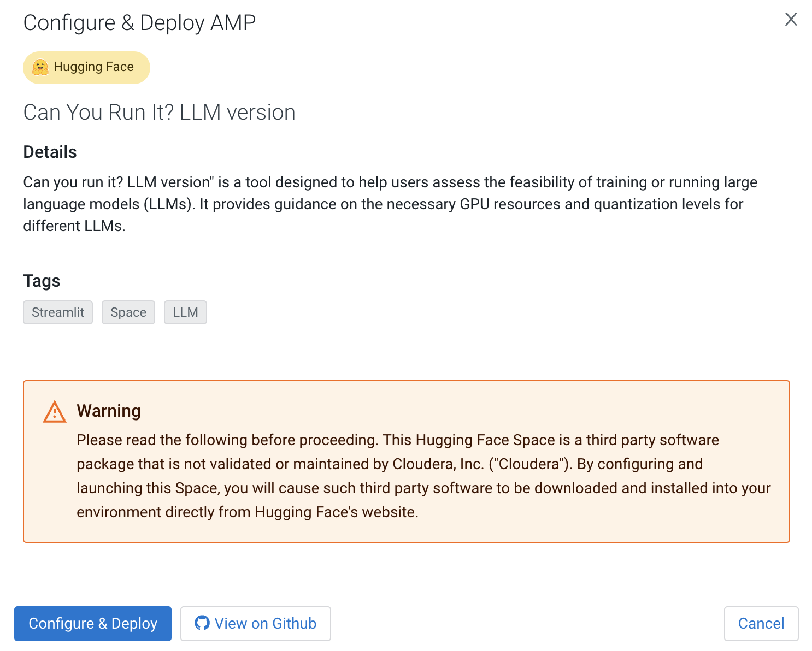812x651 pixels.
Task: Open View on Github
Action: click(x=255, y=623)
